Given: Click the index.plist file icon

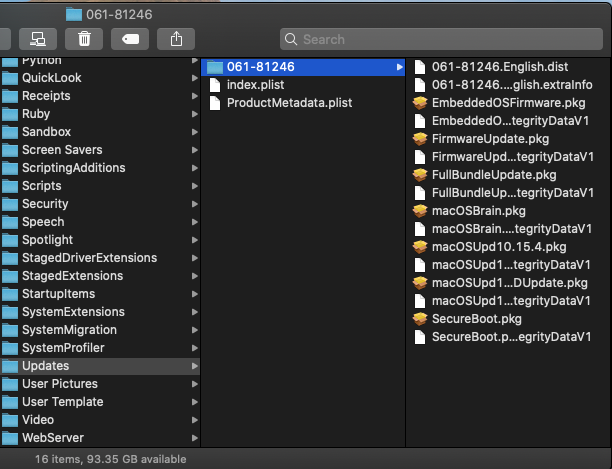Looking at the screenshot, I should coord(215,85).
